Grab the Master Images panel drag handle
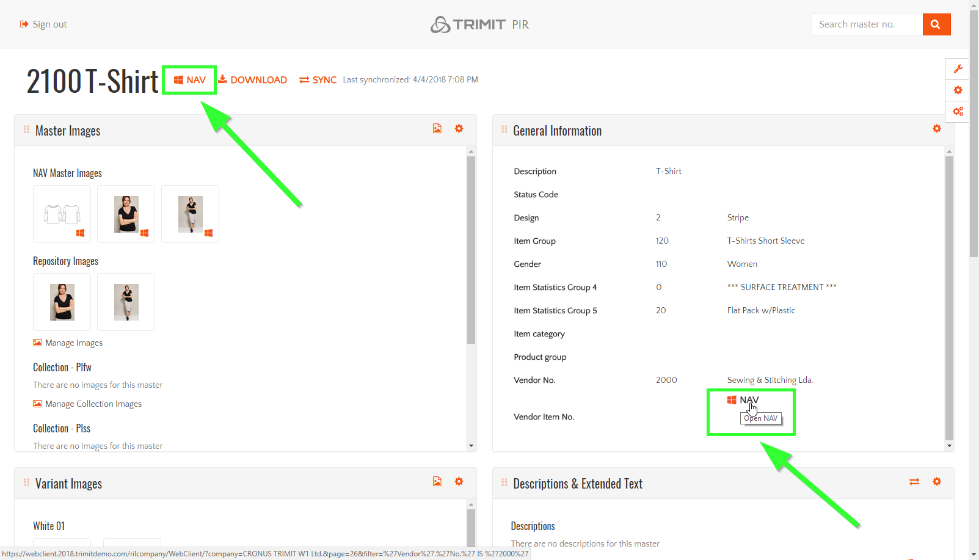 point(26,129)
